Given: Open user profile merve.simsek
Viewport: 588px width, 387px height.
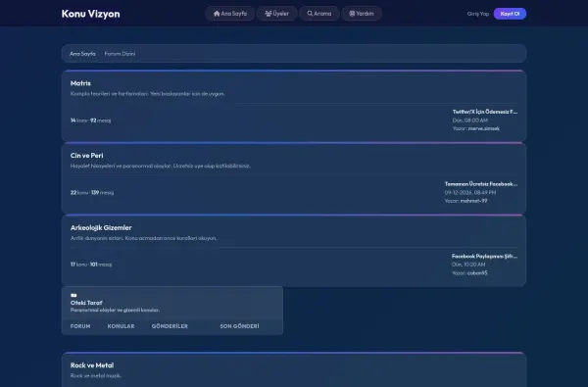Looking at the screenshot, I should [484, 128].
